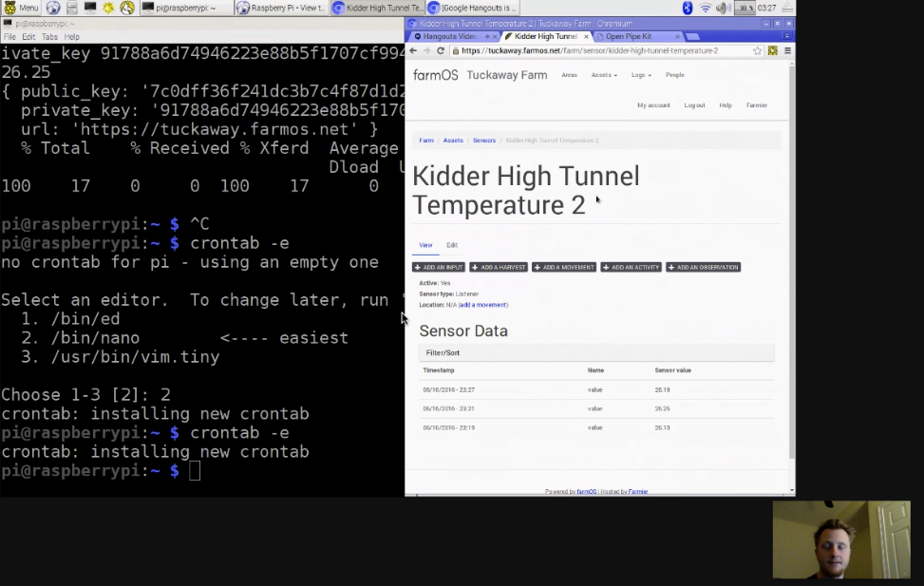
Task: Expand the Logs dropdown menu
Action: pyautogui.click(x=641, y=75)
